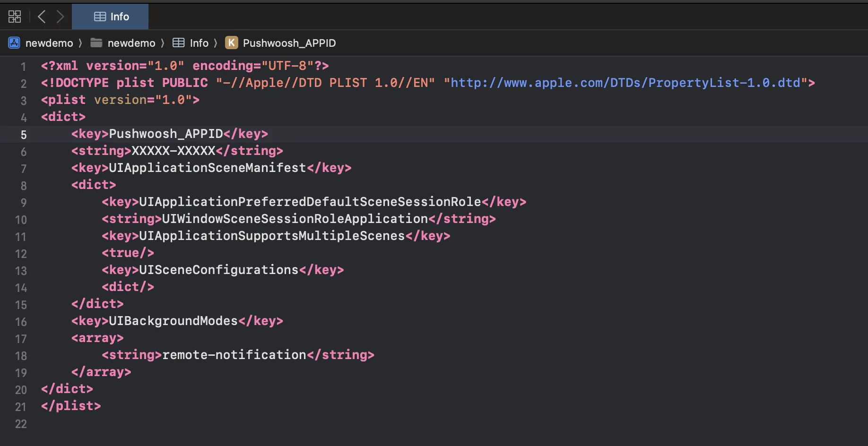This screenshot has width=868, height=446.
Task: Click the newdemo folder icon in breadcrumb
Action: point(96,43)
